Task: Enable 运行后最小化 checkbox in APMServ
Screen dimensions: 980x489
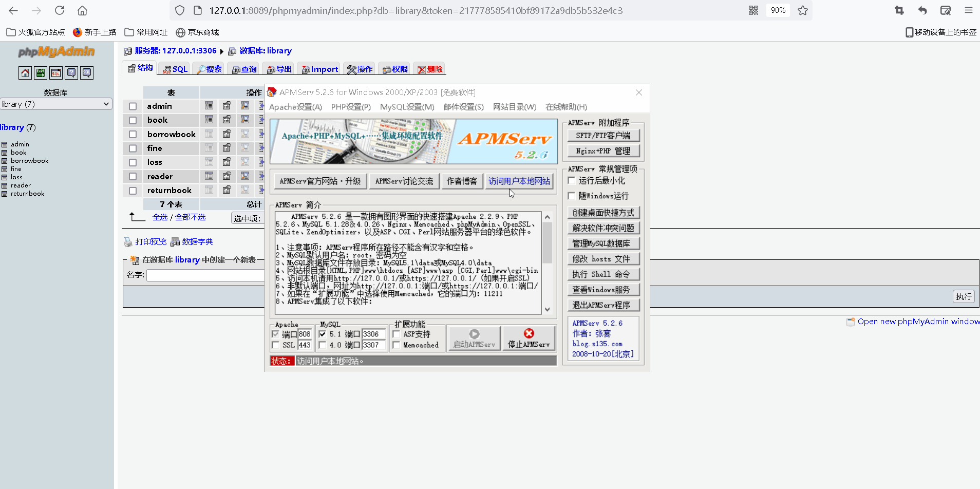Action: 572,181
